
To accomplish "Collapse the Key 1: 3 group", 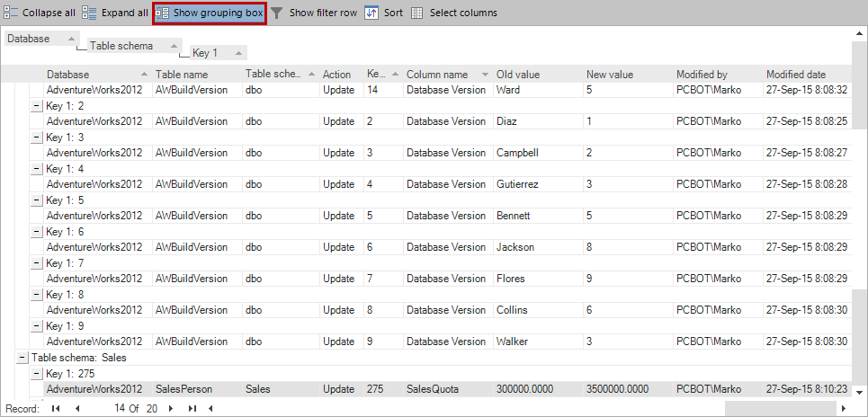I will 36,138.
